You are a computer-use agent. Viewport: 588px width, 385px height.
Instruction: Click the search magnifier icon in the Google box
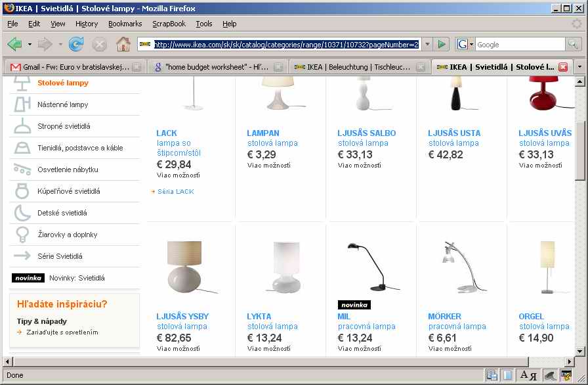(573, 44)
